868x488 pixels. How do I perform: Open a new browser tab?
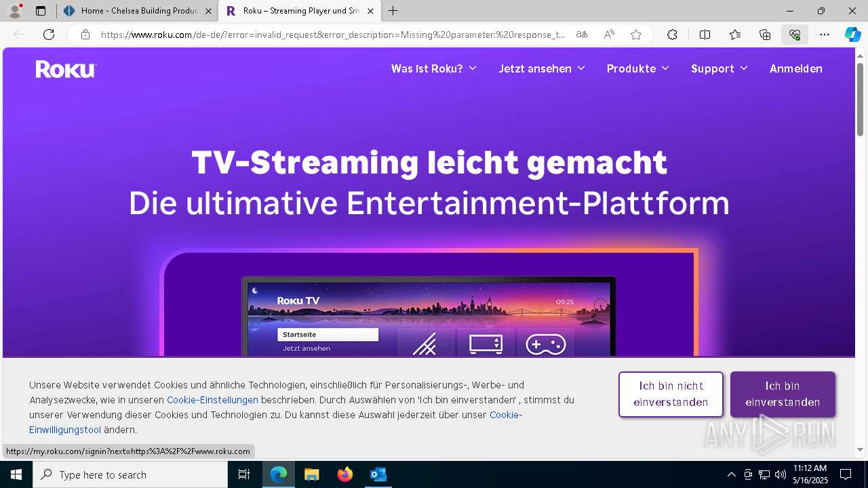click(x=393, y=11)
